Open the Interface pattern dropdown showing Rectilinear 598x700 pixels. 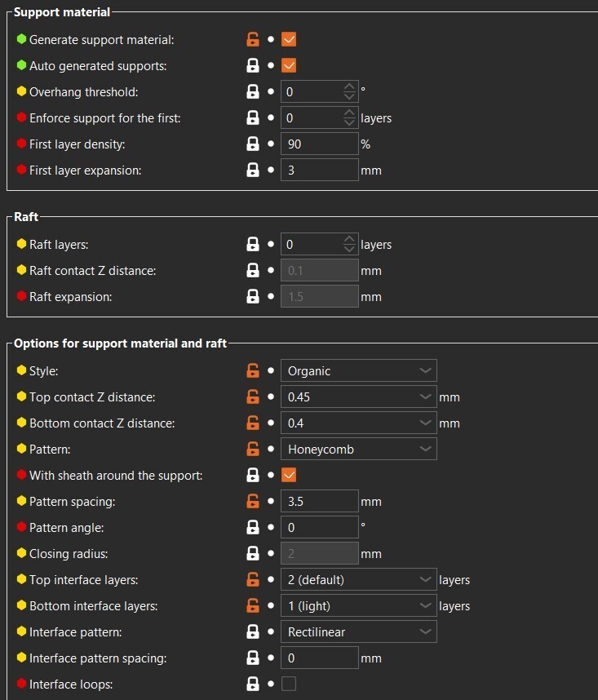tap(358, 631)
